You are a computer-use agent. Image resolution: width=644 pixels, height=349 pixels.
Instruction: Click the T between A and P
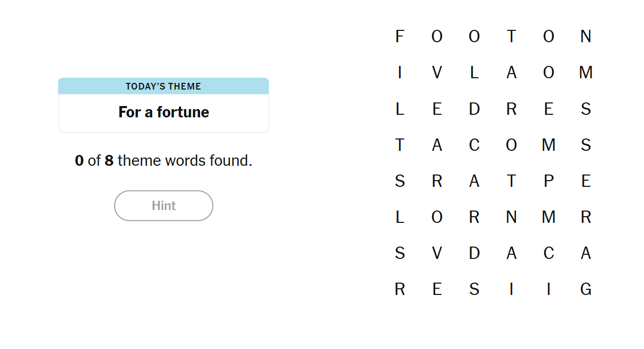click(511, 181)
